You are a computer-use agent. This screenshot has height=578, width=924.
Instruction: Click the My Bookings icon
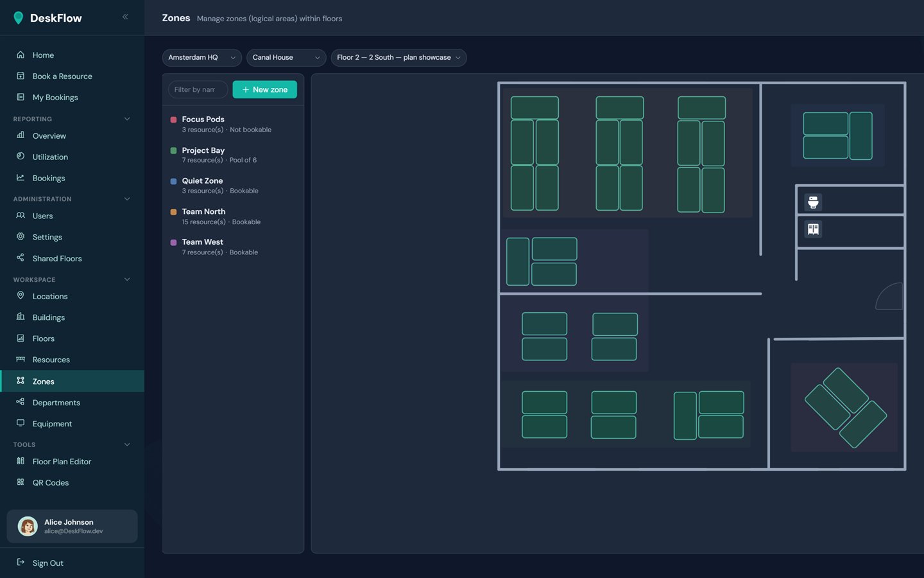pyautogui.click(x=21, y=97)
